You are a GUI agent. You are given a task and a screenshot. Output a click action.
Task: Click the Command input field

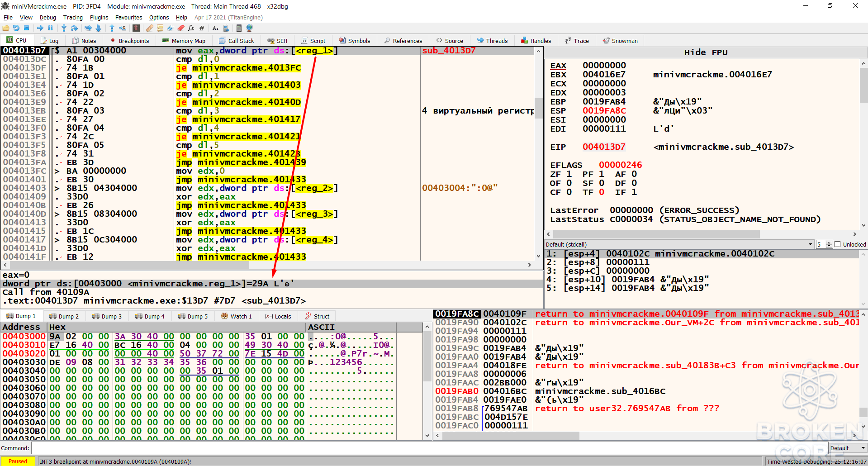pyautogui.click(x=429, y=448)
